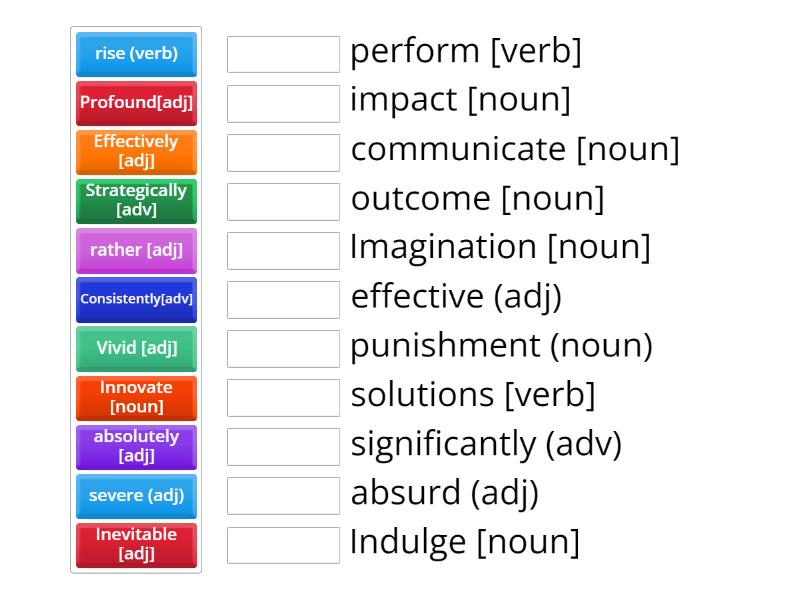Screen dimensions: 800x600
Task: Select the 'Consistently[adv]' tile
Action: [x=136, y=299]
